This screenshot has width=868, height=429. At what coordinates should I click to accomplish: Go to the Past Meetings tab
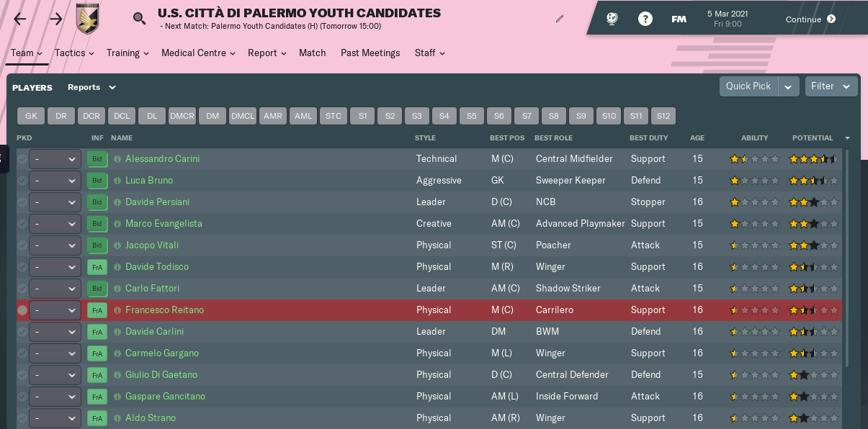point(370,53)
